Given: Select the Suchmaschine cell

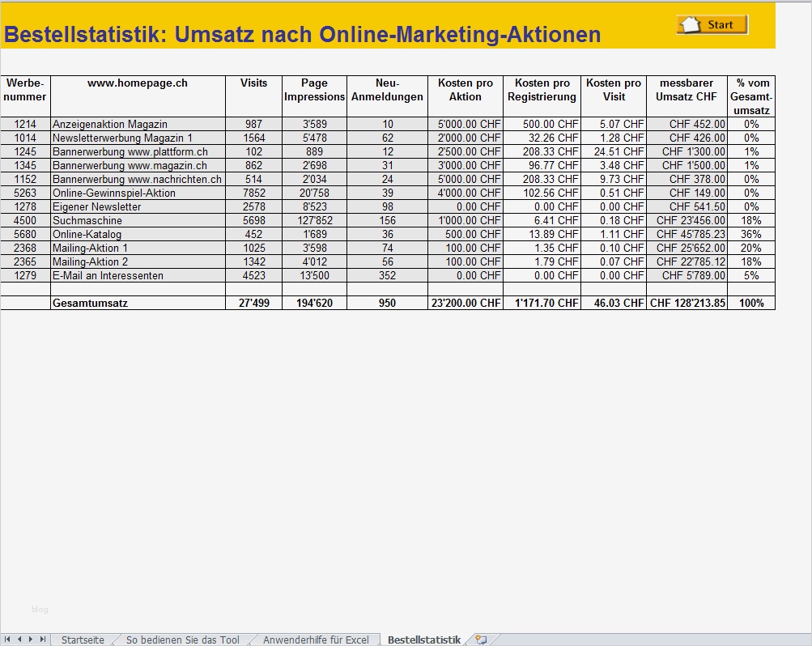Looking at the screenshot, I should point(138,220).
